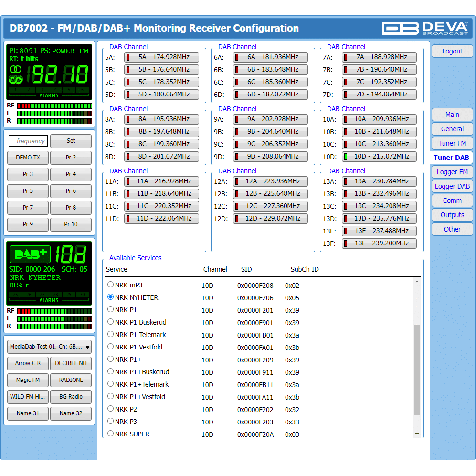The width and height of the screenshot is (476, 476).
Task: Open the MediaDab Test 01 preset dropdown
Action: coord(49,347)
